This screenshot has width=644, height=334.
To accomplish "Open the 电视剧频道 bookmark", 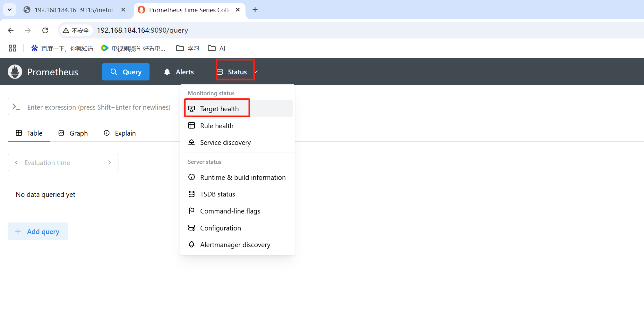I will tap(133, 48).
